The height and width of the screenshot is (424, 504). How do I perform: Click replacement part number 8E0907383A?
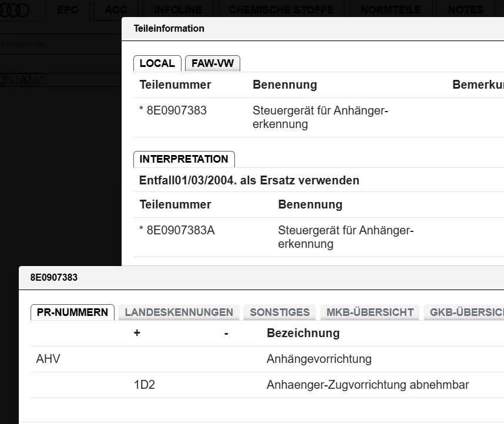pyautogui.click(x=180, y=230)
